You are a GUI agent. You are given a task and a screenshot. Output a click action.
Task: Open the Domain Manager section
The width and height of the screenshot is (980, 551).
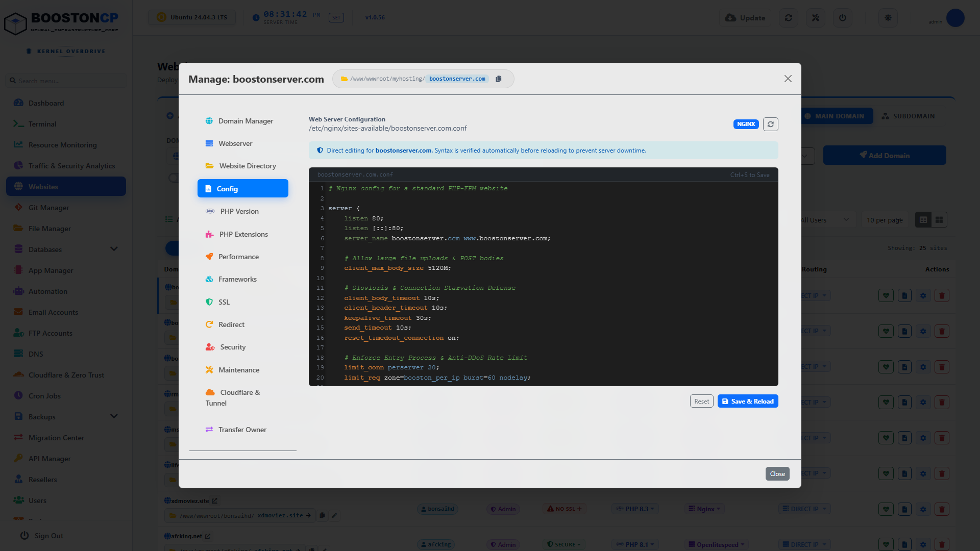coord(243,121)
